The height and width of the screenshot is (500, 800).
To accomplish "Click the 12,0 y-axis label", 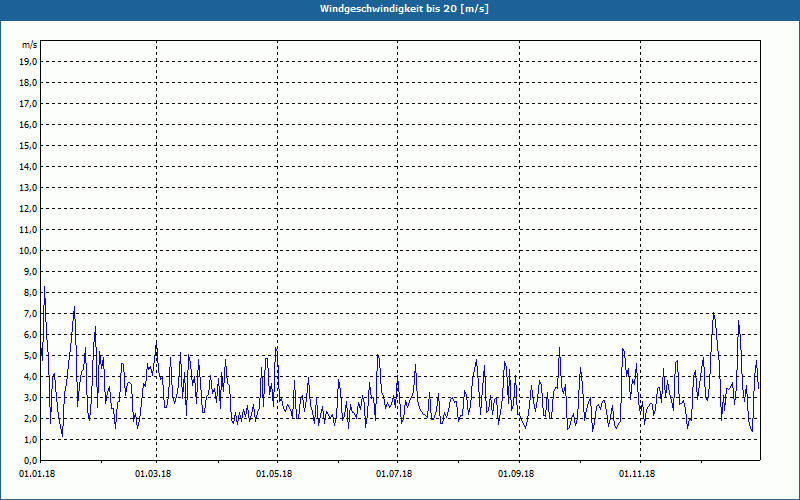I will pyautogui.click(x=28, y=208).
